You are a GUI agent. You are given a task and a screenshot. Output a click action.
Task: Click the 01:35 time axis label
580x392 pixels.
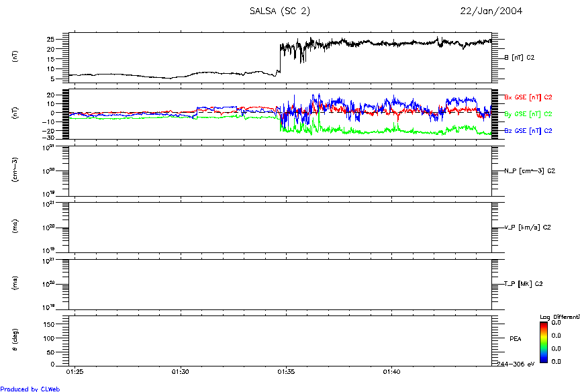point(286,372)
